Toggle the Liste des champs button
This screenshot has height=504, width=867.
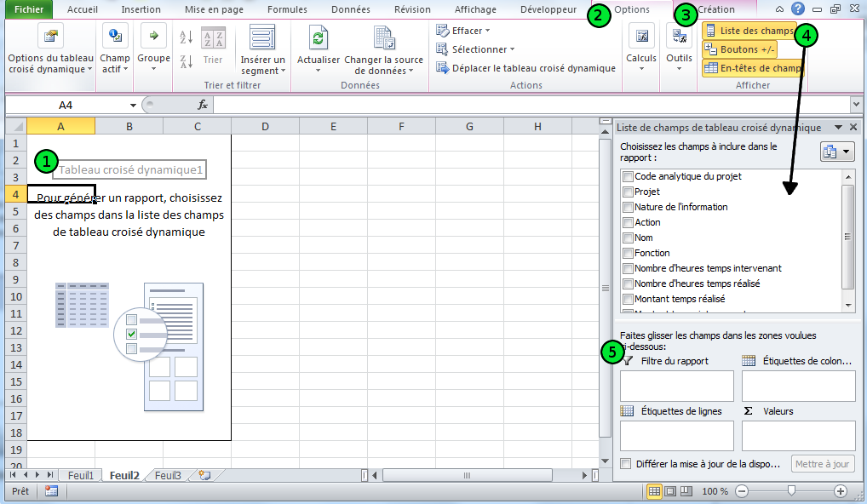coord(749,31)
